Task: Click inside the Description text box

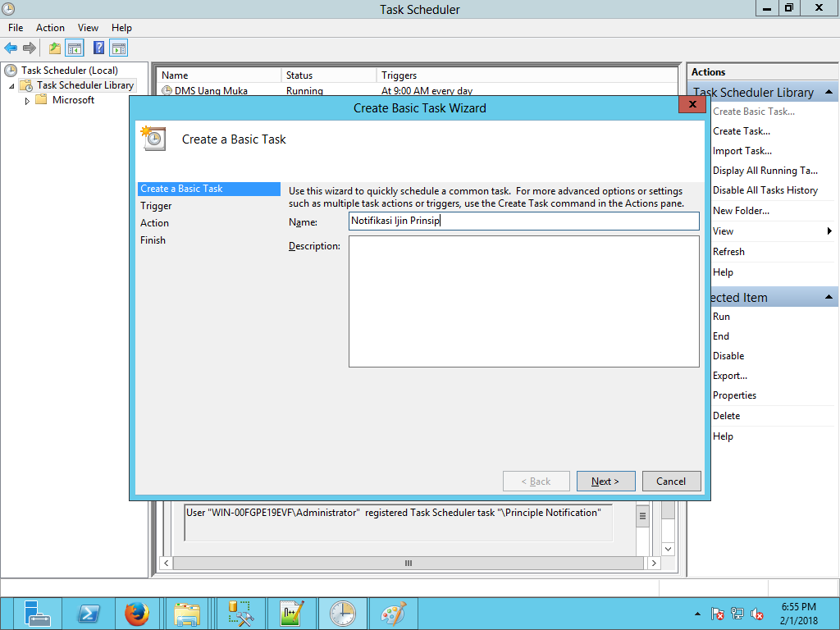Action: 523,301
